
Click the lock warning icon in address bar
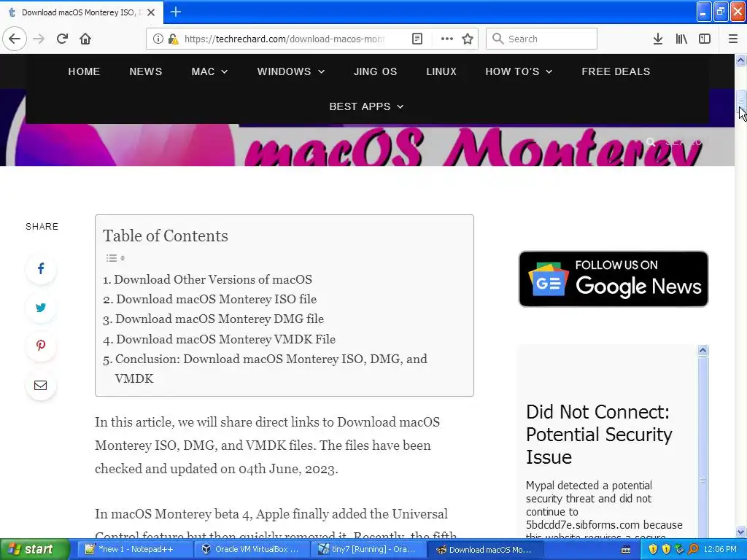point(174,39)
